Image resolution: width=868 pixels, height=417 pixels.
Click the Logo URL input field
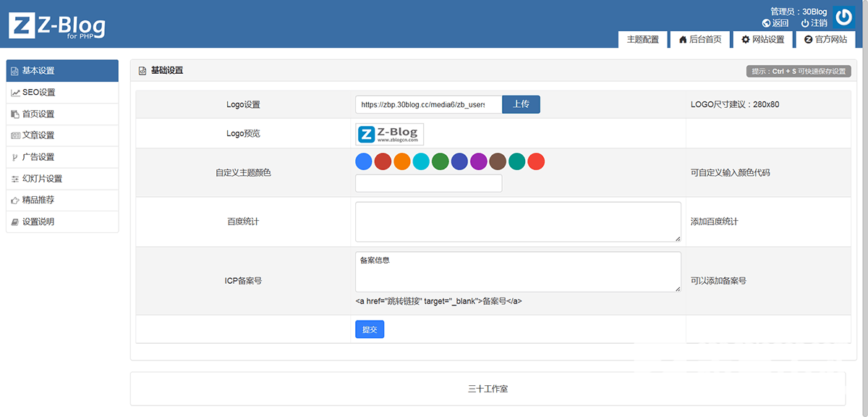point(428,104)
